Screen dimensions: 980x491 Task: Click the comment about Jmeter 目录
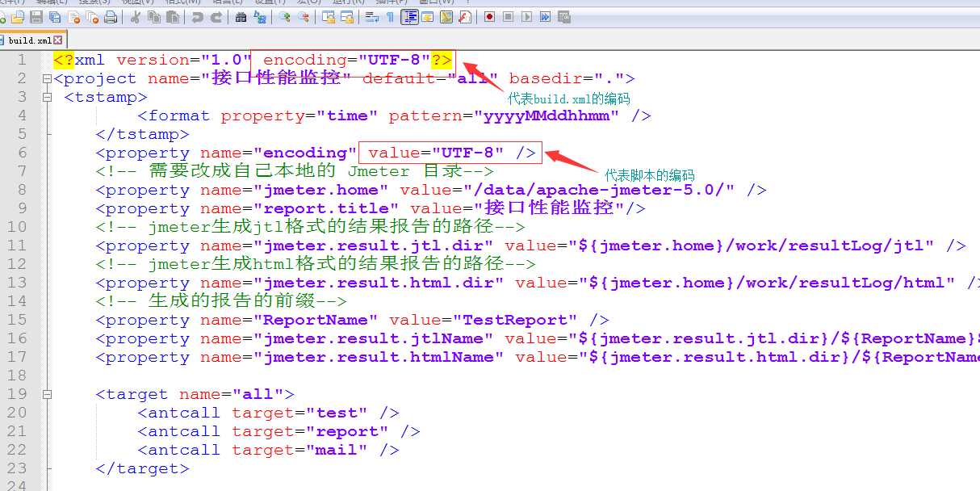coord(295,171)
